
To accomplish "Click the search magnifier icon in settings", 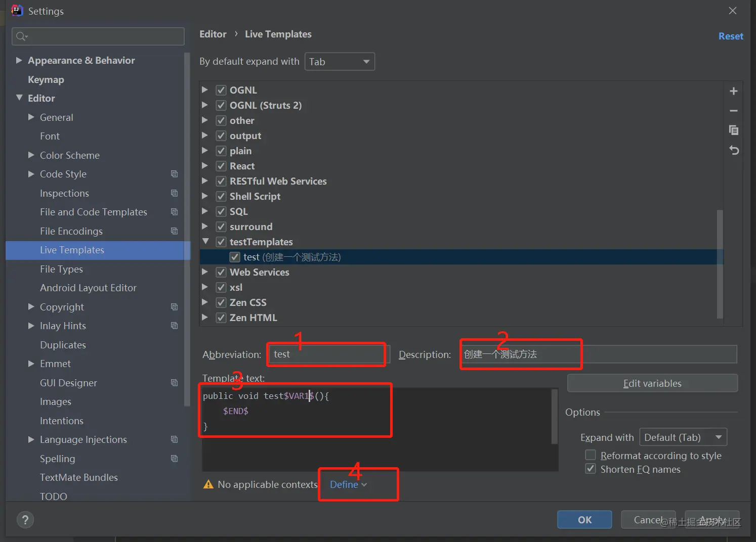I will point(22,36).
